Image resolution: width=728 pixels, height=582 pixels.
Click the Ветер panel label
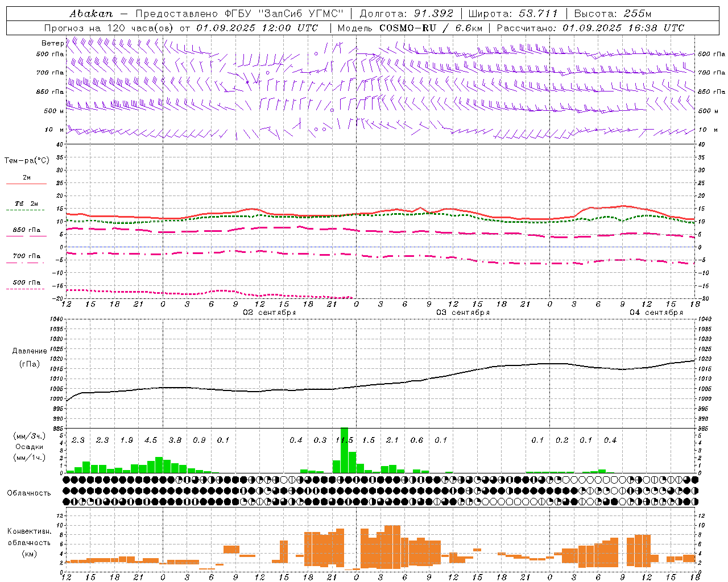pos(53,43)
